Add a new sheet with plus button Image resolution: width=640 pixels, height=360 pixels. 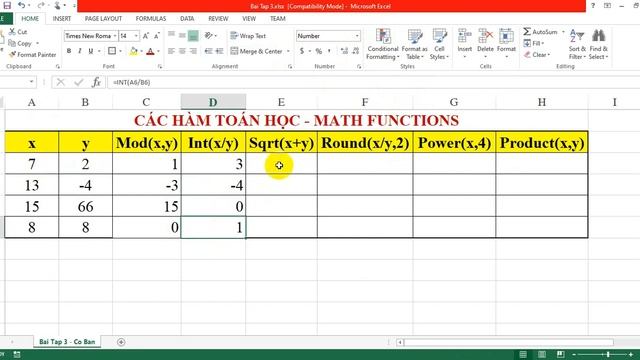[x=121, y=342]
